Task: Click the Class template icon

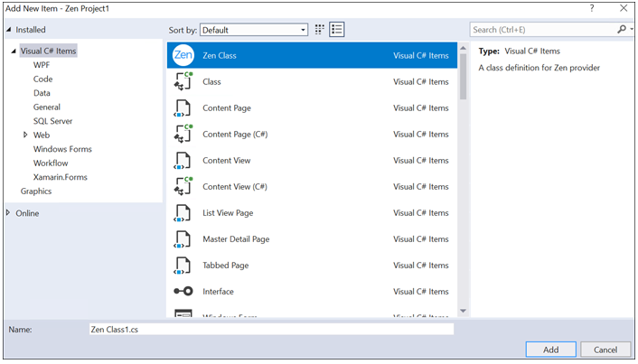Action: [x=183, y=81]
